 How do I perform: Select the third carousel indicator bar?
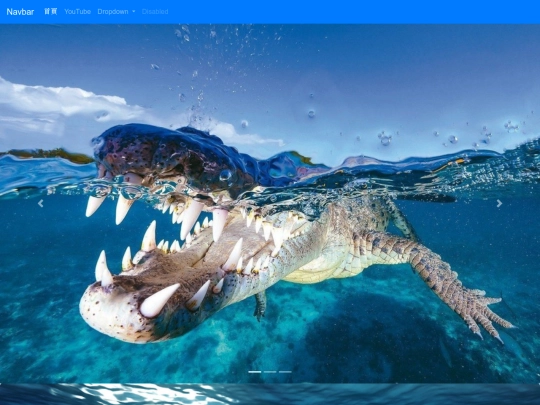(285, 372)
